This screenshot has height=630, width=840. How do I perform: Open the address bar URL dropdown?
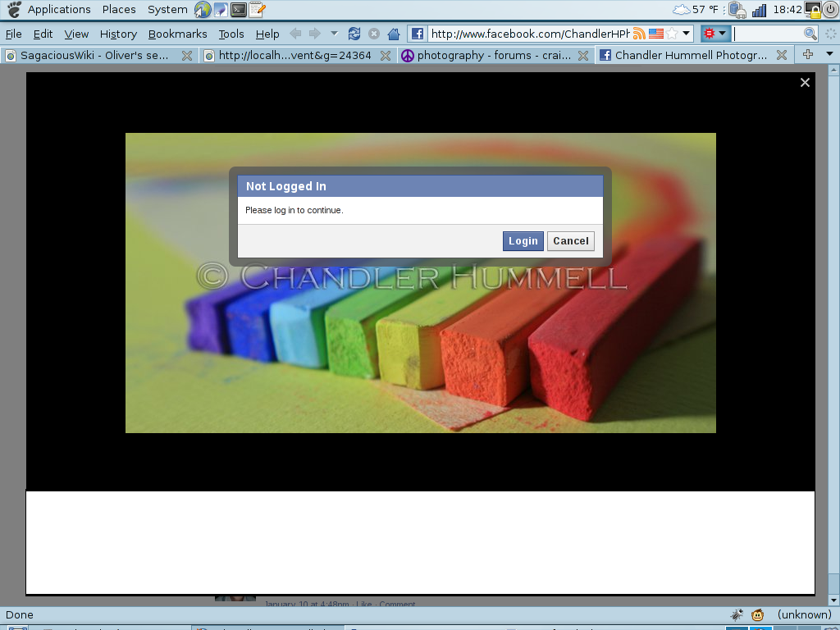point(687,34)
